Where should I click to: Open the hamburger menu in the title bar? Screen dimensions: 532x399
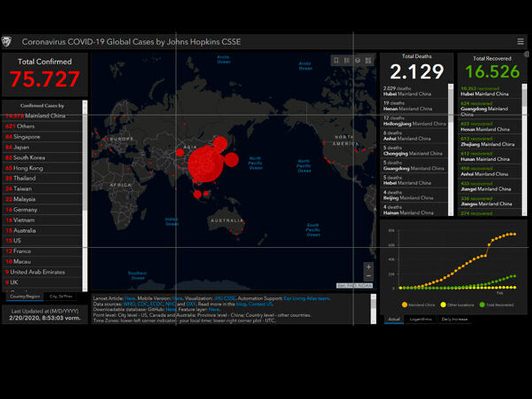pos(520,41)
